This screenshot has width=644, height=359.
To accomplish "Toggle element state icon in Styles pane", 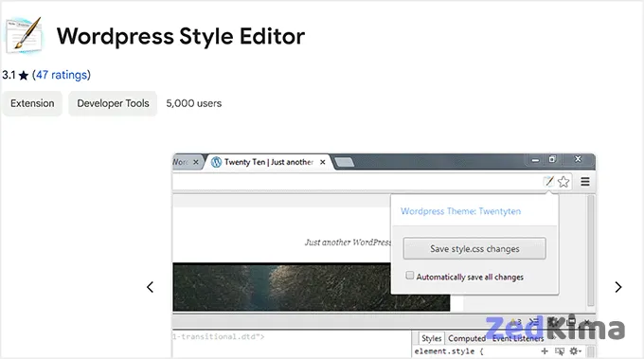I will click(560, 350).
